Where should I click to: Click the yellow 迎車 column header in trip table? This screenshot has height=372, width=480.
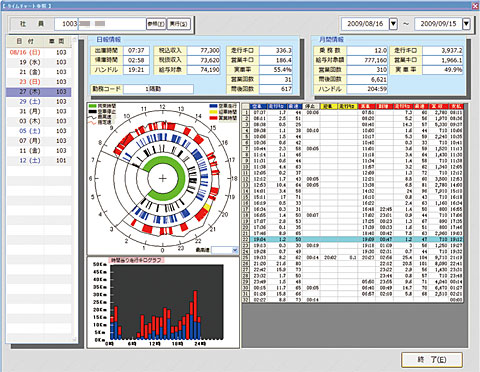click(x=328, y=106)
